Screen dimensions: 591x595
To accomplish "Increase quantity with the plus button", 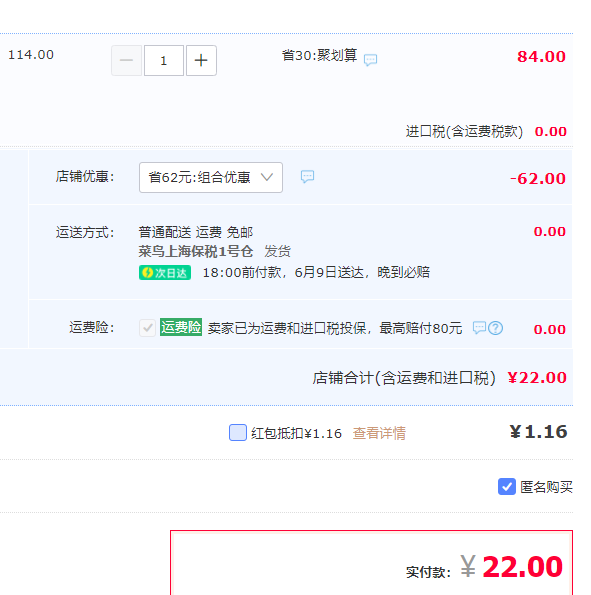I will coord(201,60).
